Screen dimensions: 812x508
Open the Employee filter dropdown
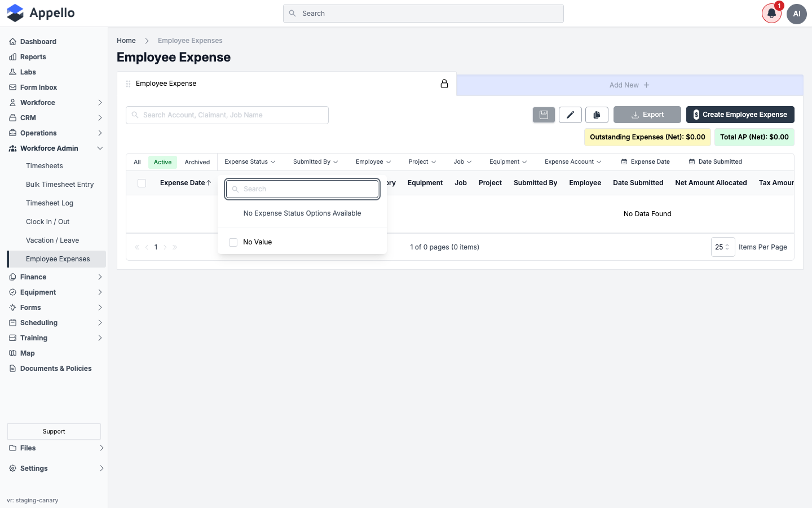pos(373,162)
